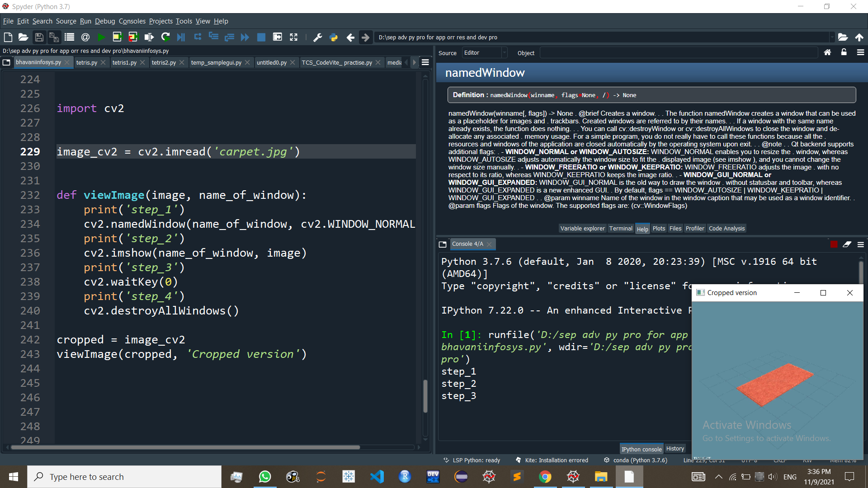Click the debugger Step out (return) icon
868x488 pixels.
[x=229, y=37]
